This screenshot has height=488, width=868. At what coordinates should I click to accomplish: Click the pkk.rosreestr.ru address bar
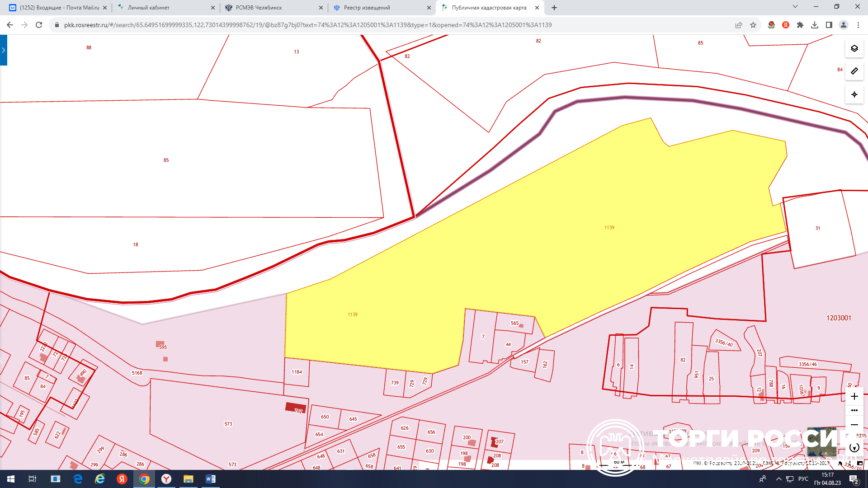(307, 25)
